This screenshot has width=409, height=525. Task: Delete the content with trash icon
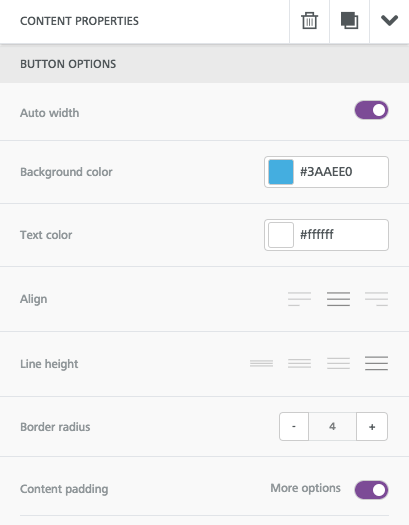309,21
